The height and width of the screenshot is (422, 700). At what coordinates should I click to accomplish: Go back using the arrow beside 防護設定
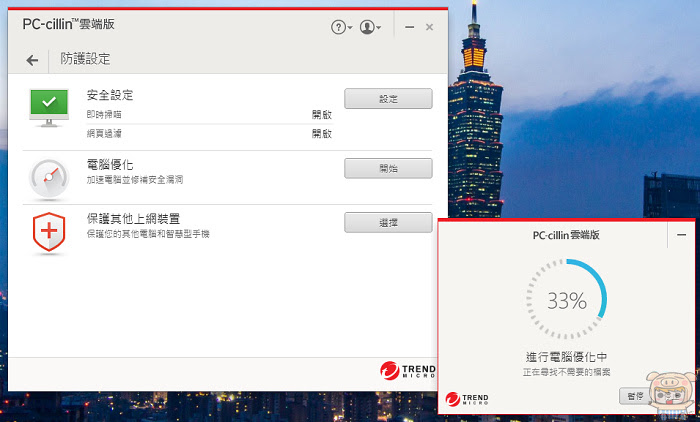tap(32, 60)
